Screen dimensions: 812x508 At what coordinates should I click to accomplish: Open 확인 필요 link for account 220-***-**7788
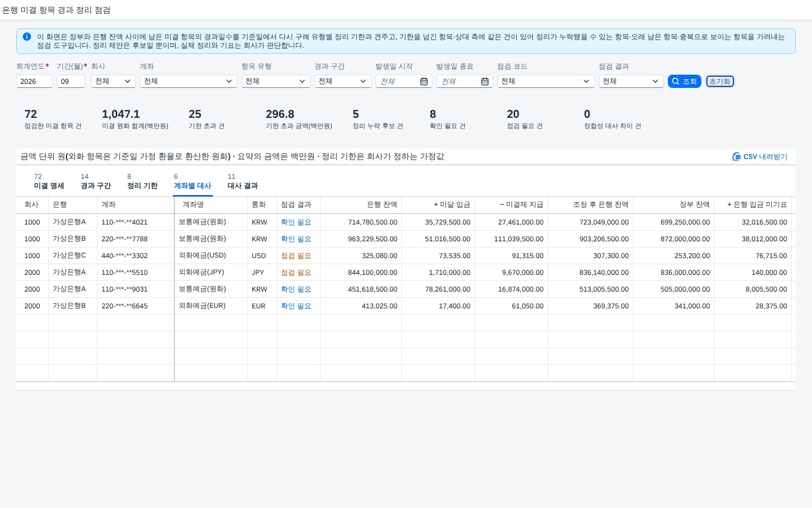(296, 239)
